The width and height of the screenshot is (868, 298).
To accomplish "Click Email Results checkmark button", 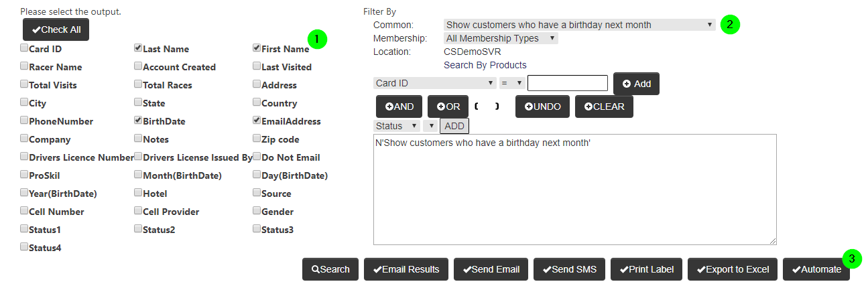I will click(406, 269).
